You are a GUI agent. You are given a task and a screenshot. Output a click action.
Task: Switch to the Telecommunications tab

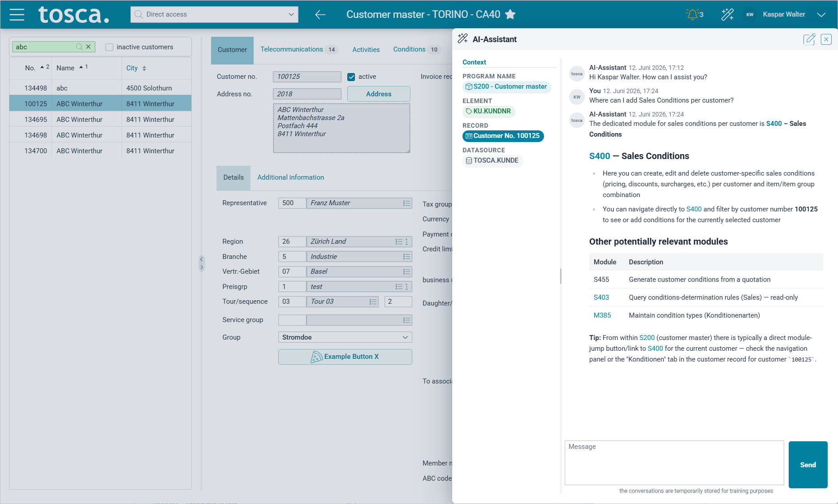pos(299,49)
